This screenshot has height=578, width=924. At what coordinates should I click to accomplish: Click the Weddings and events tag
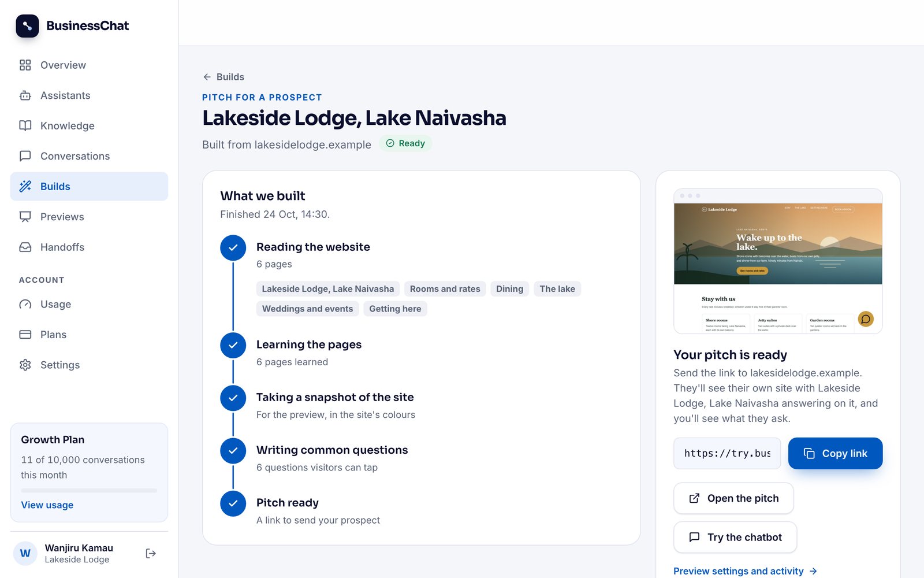307,309
